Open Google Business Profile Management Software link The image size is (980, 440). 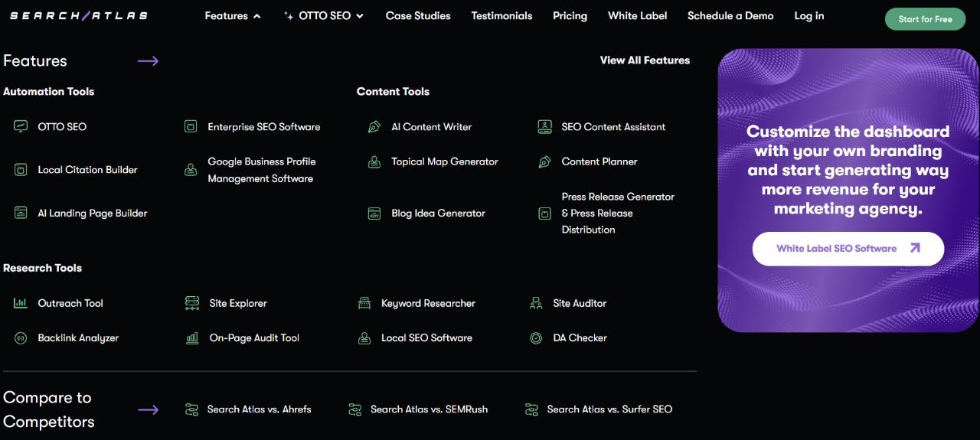pyautogui.click(x=262, y=170)
